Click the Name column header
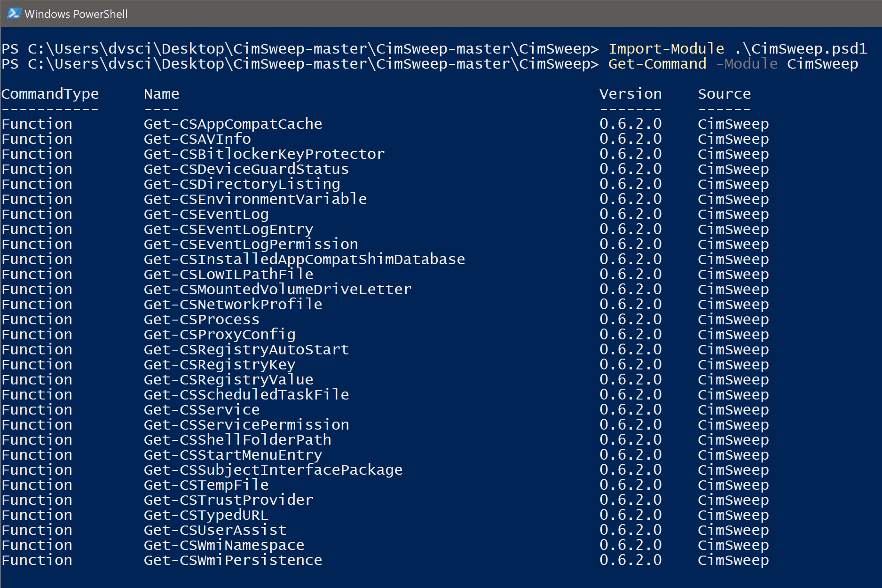The width and height of the screenshot is (882, 588). [161, 94]
